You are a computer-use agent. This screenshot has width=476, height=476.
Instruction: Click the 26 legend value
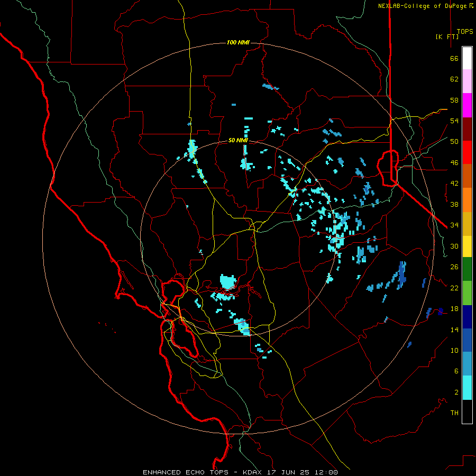click(454, 267)
